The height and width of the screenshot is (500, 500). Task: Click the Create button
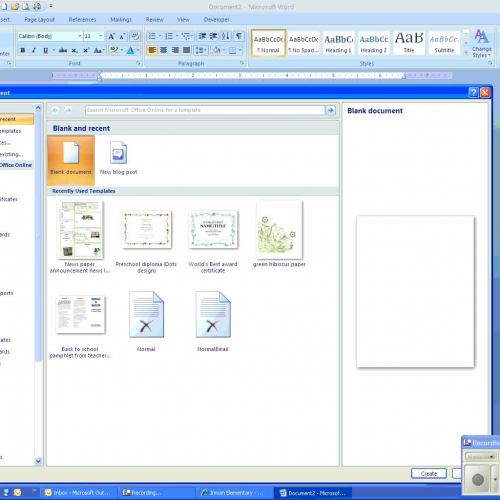point(429,473)
